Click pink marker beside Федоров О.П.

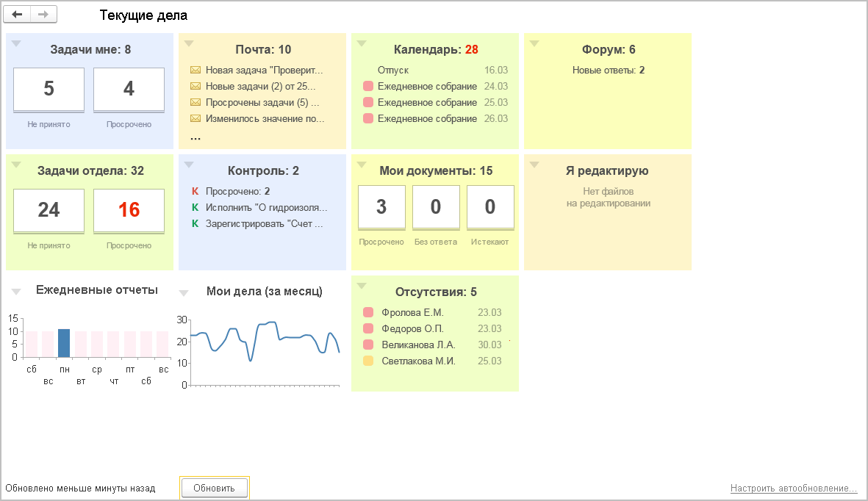pyautogui.click(x=368, y=329)
